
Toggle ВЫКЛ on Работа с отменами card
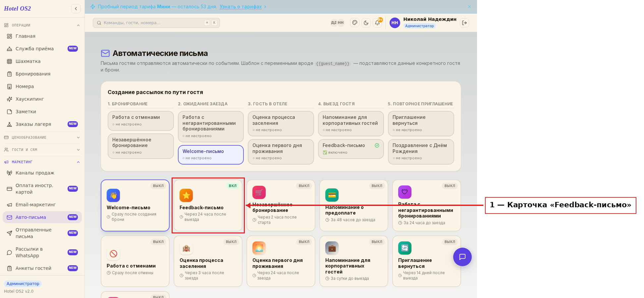[x=158, y=242]
